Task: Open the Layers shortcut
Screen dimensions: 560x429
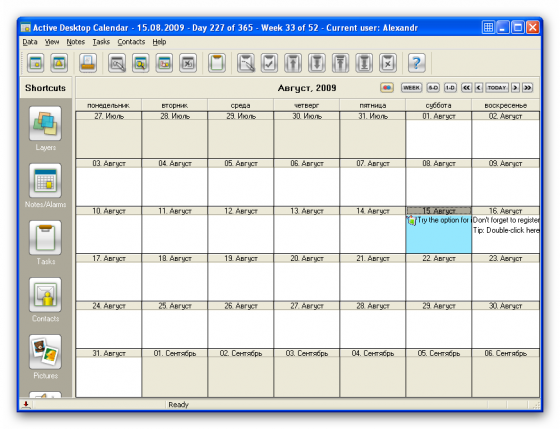Action: click(x=45, y=124)
